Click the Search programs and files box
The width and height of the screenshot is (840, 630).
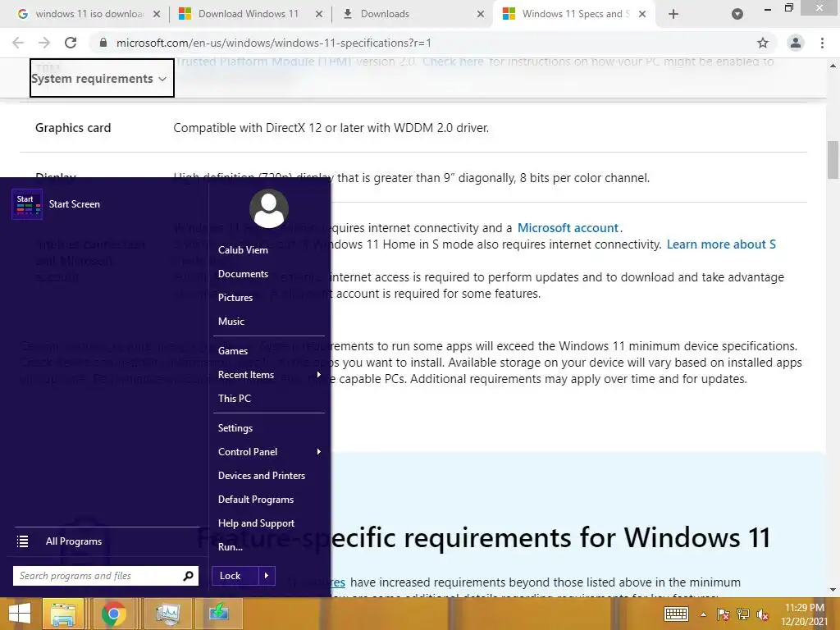point(106,576)
